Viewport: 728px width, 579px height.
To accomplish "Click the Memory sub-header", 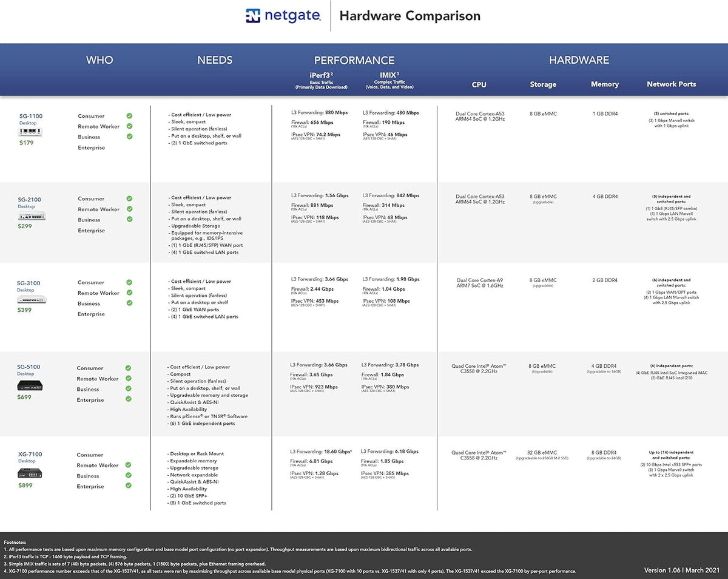I will (x=605, y=84).
